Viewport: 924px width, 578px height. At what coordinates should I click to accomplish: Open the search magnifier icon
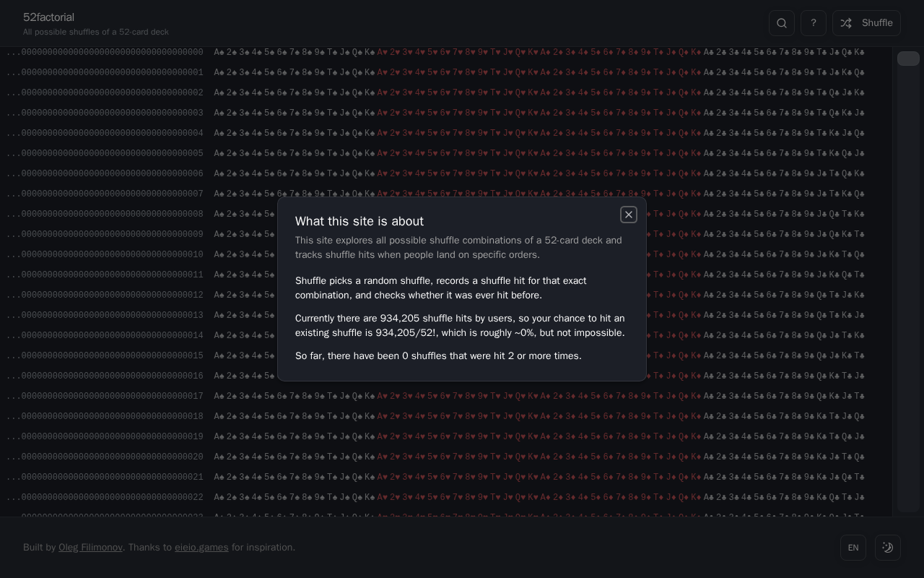coord(782,23)
